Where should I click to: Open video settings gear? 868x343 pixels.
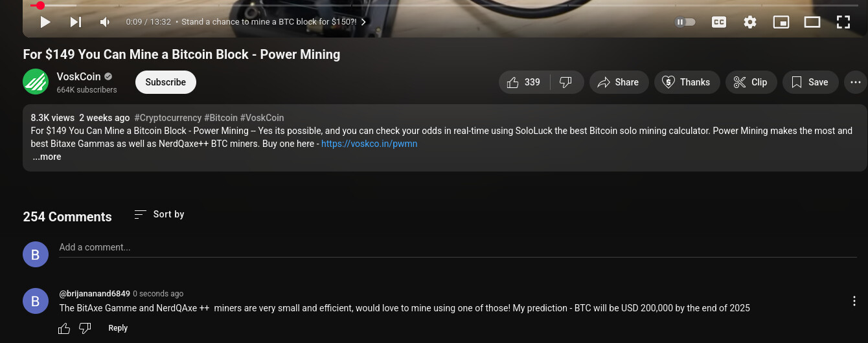tap(750, 22)
